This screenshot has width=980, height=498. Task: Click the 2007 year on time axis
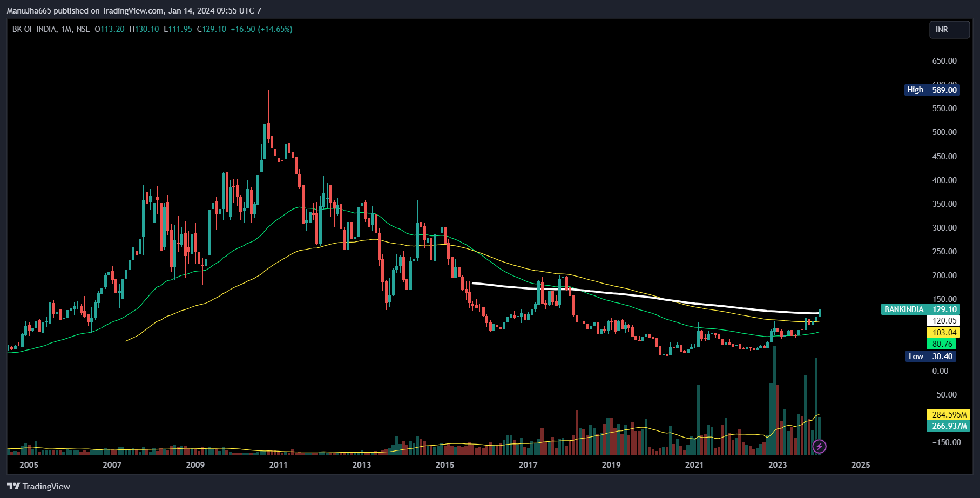coord(112,465)
